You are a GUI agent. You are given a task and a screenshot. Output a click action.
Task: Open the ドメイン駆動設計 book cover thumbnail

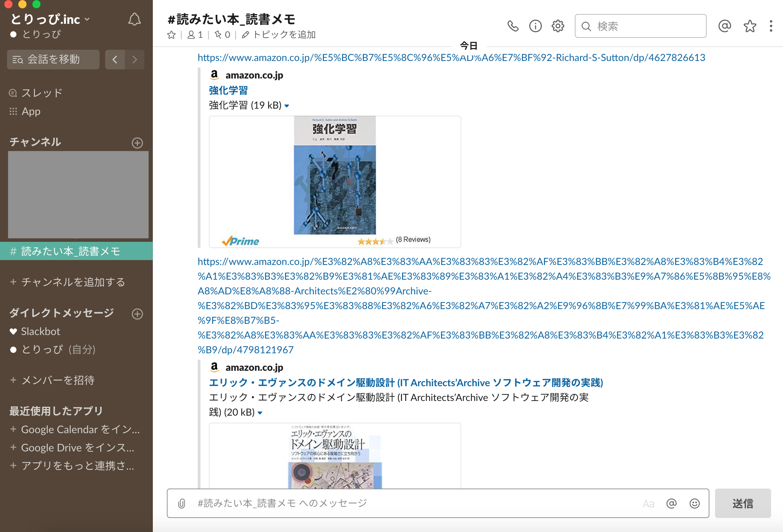coord(335,456)
